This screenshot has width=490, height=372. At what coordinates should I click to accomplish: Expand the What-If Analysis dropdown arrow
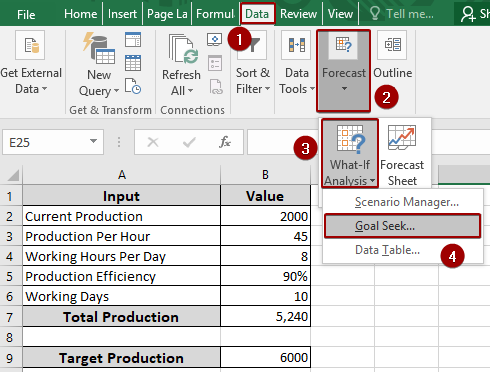[x=372, y=181]
